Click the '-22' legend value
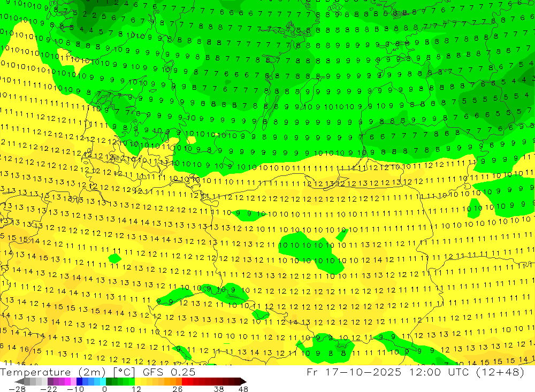The height and width of the screenshot is (392, 535). tap(49, 389)
